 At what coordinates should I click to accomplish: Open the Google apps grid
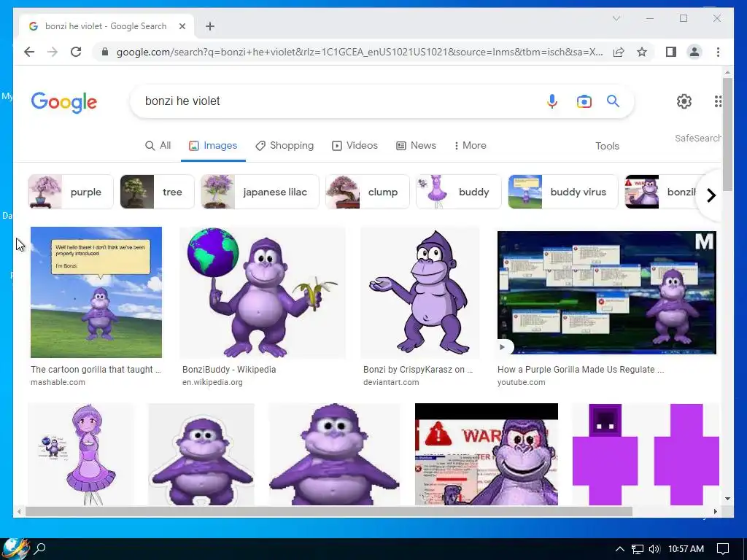[718, 101]
